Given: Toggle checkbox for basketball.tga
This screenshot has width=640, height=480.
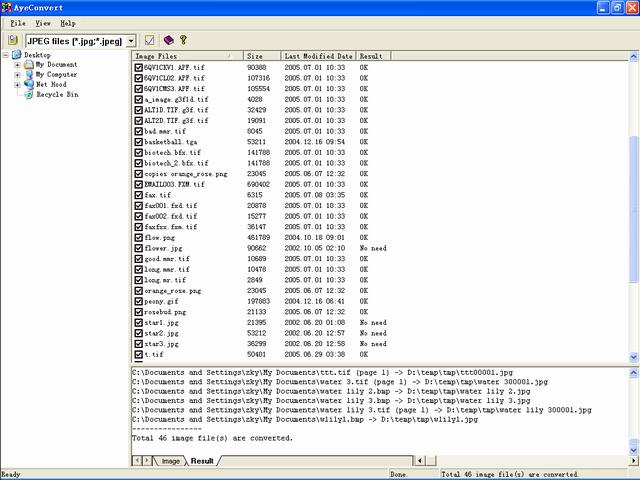Looking at the screenshot, I should coord(138,141).
